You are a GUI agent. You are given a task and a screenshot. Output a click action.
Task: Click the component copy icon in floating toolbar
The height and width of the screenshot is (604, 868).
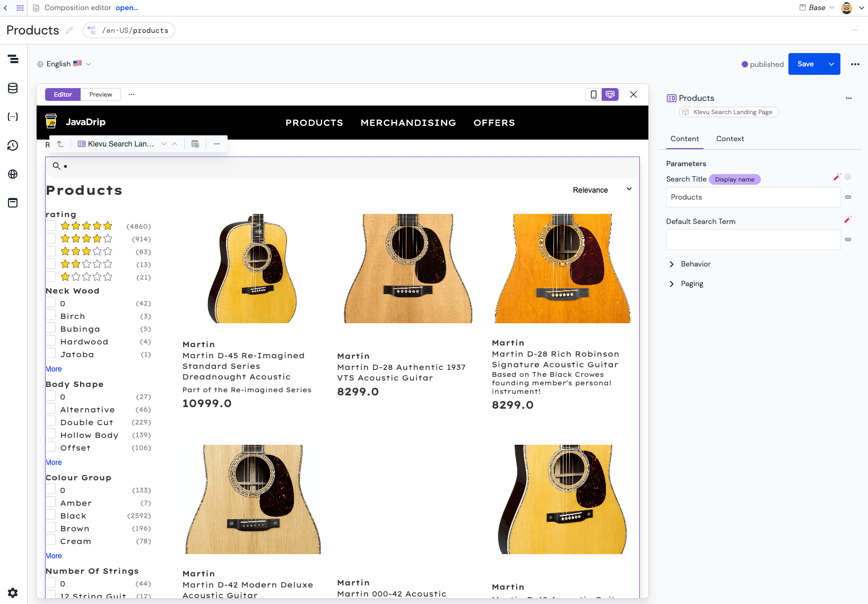click(195, 144)
